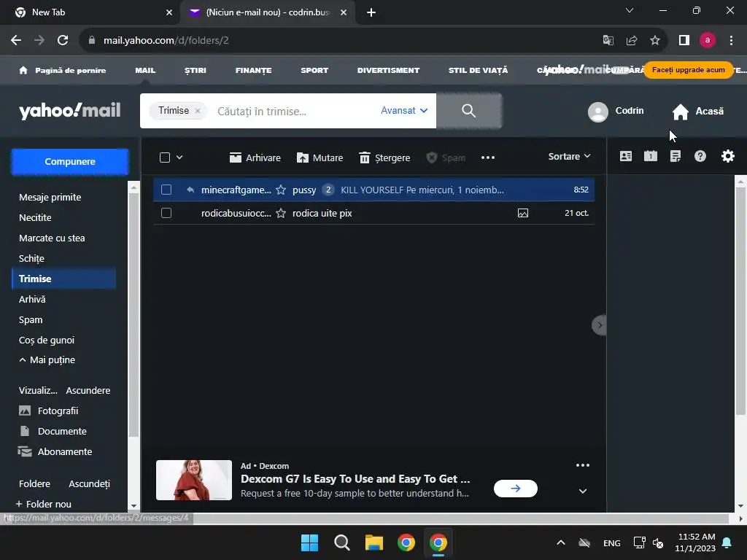Open the Coș de gunoi folder
The image size is (747, 560).
point(47,340)
